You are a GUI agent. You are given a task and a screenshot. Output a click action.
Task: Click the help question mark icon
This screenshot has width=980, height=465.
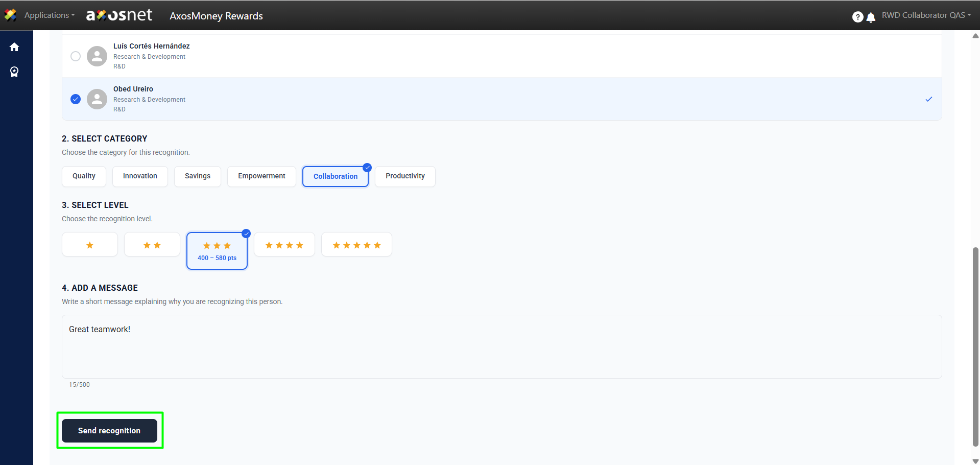point(857,17)
